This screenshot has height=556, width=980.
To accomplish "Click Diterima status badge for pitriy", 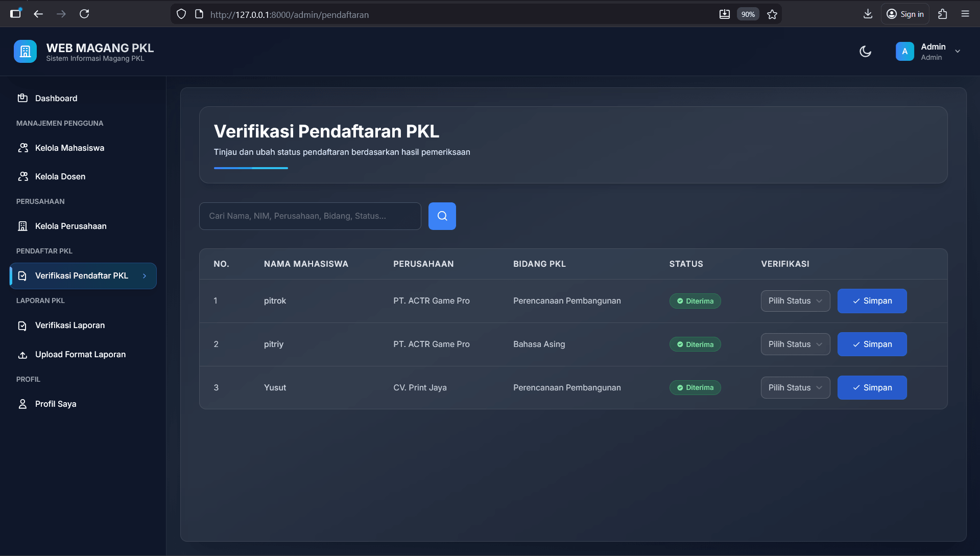I will click(x=695, y=344).
